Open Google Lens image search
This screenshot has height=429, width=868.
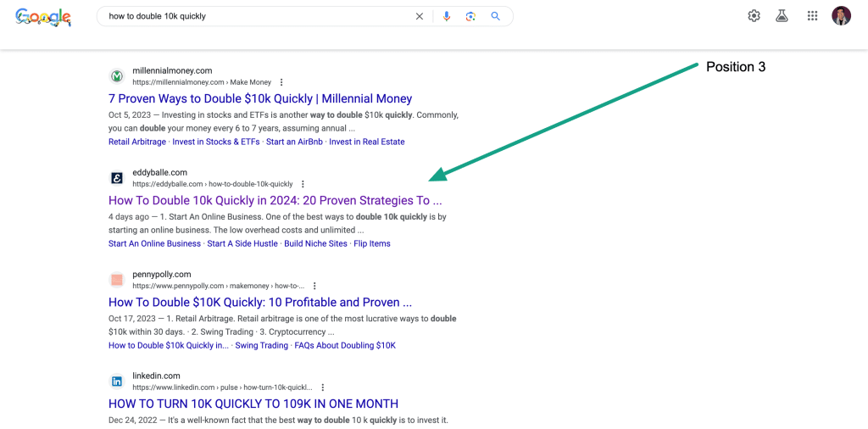click(470, 16)
